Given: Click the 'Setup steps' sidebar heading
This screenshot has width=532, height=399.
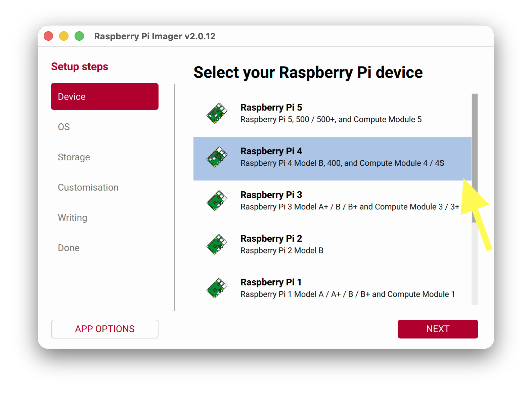Looking at the screenshot, I should pos(80,67).
